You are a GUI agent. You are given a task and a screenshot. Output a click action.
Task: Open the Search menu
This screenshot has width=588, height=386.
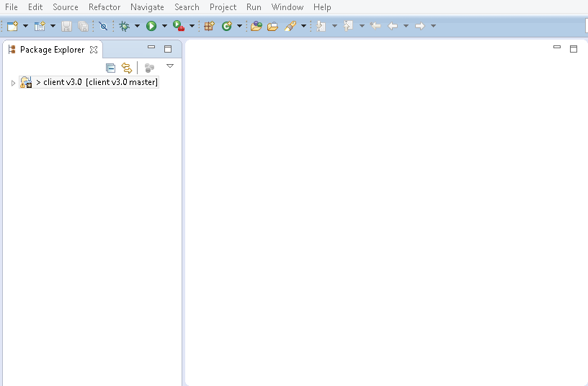(187, 7)
